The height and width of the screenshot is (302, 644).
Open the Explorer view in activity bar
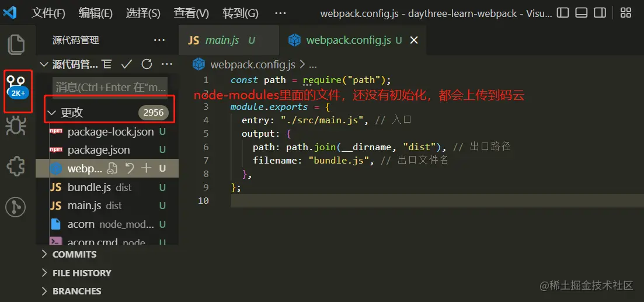(x=17, y=44)
